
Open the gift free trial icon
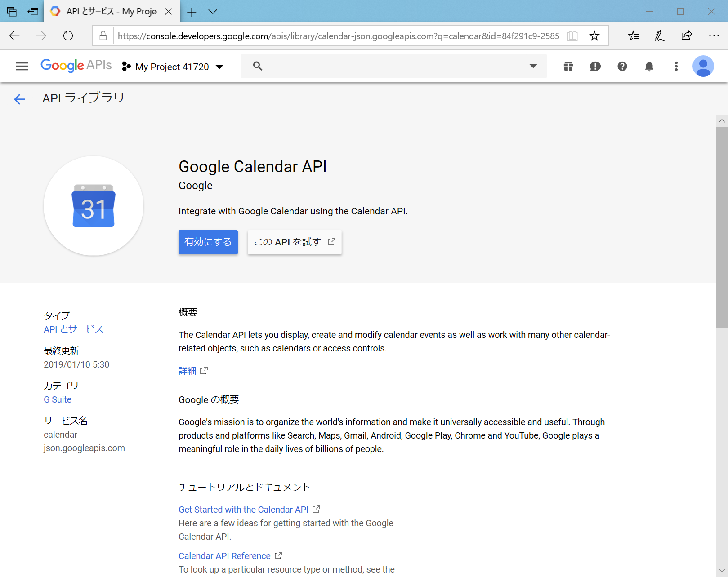click(568, 67)
